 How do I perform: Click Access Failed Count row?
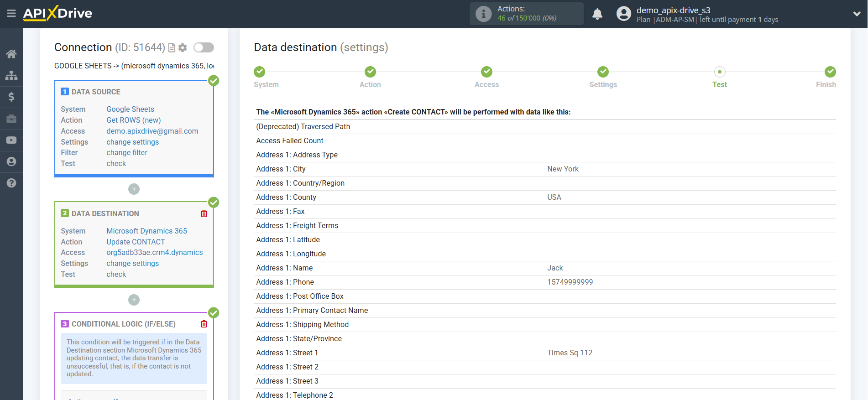tap(545, 140)
